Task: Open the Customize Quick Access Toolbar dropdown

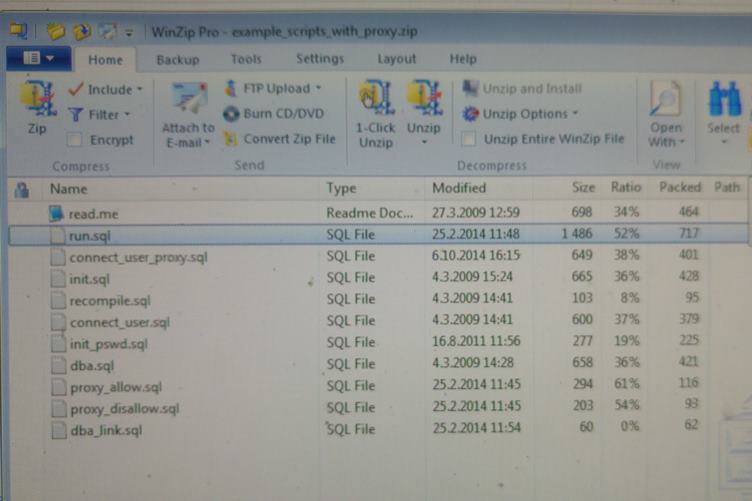Action: coord(129,32)
